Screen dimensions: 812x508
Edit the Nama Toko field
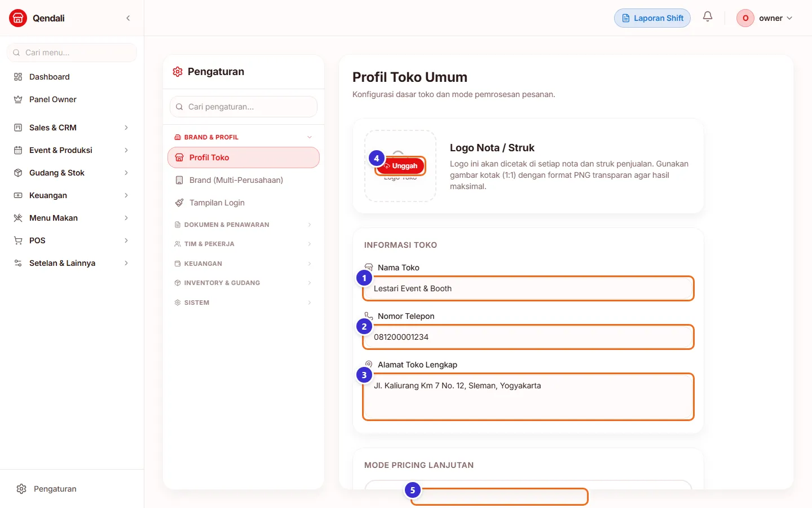click(x=528, y=288)
